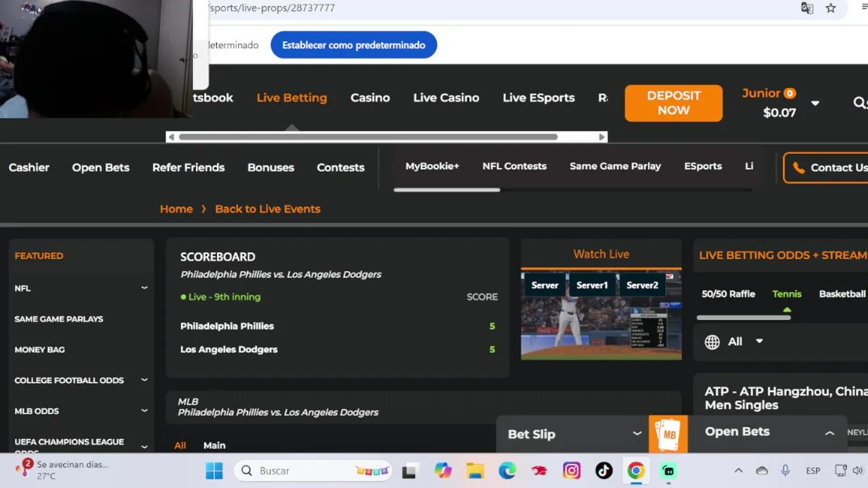Select Same Game Parlay menu item
This screenshot has width=868, height=488.
(x=615, y=166)
